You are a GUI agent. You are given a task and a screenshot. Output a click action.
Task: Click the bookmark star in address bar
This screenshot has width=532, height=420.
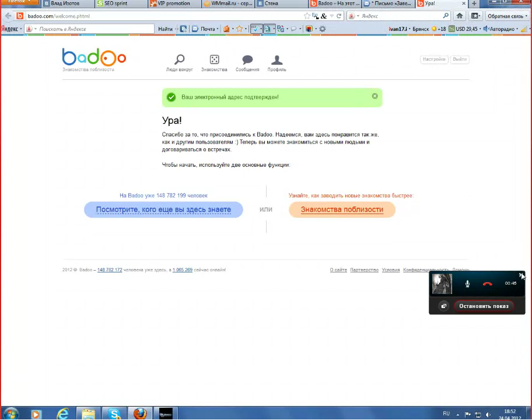tap(307, 16)
